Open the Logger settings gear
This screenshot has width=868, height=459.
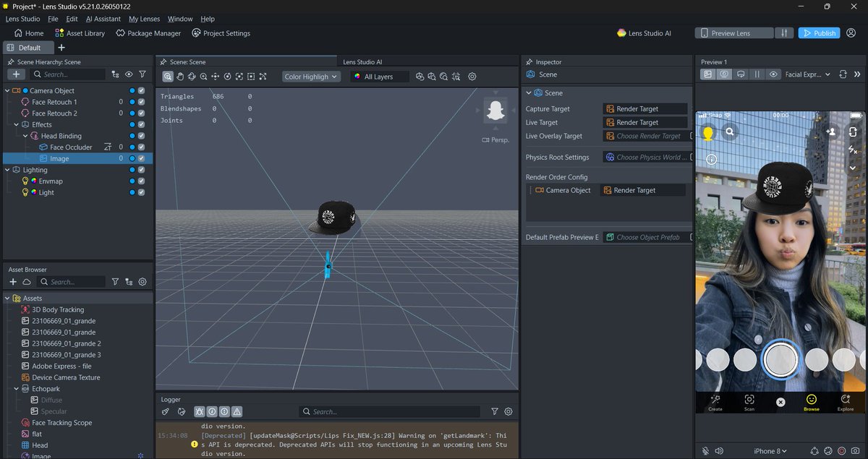pos(509,411)
